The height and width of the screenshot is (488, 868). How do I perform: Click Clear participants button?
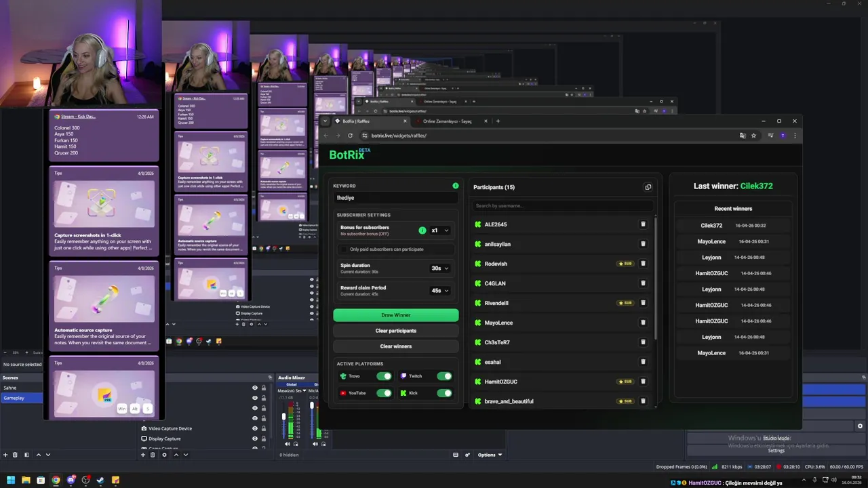pyautogui.click(x=396, y=331)
